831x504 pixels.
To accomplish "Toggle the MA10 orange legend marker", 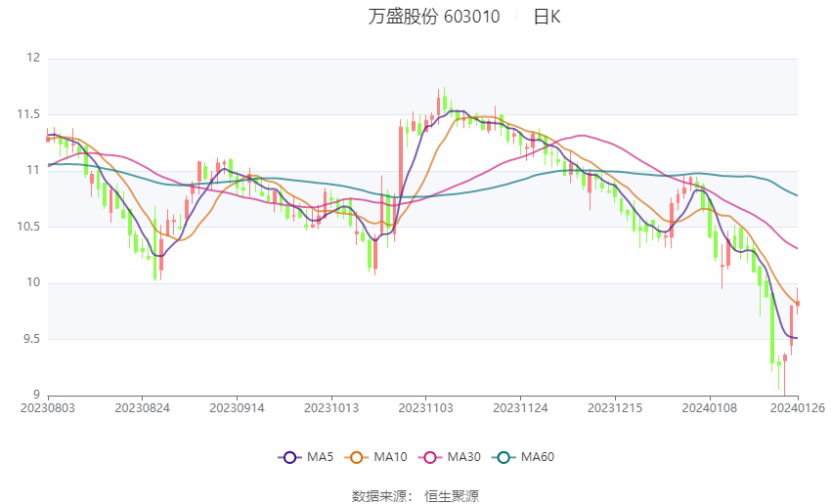I will 356,457.
